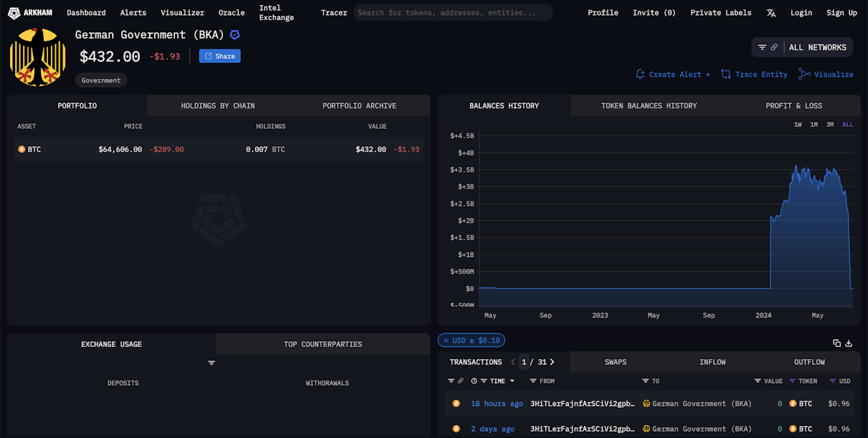
Task: Open Dashboard in top navigation
Action: (x=86, y=13)
